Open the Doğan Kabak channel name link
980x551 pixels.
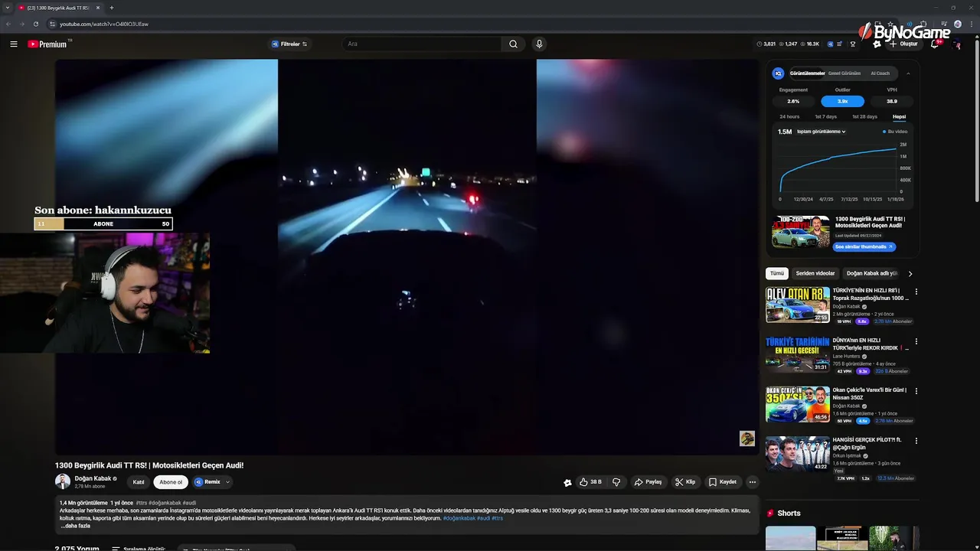point(93,478)
